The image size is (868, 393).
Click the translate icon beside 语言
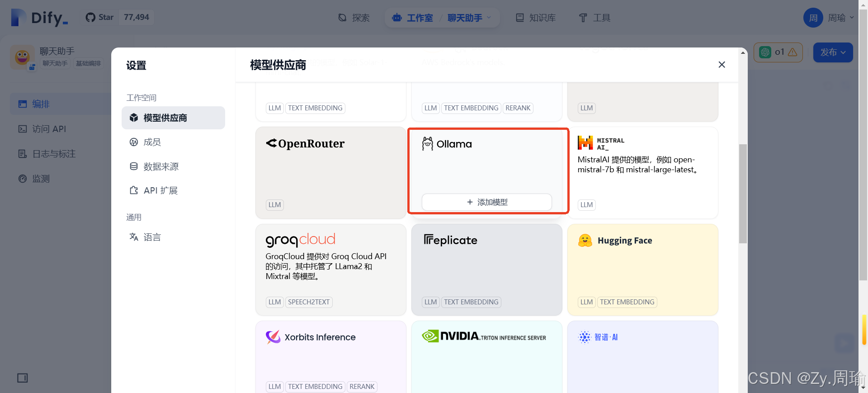point(134,237)
